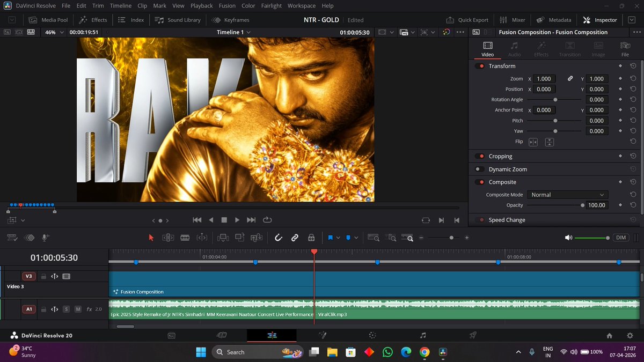This screenshot has height=362, width=644.
Task: Toggle timeline Snapping magnet icon
Action: pyautogui.click(x=279, y=238)
